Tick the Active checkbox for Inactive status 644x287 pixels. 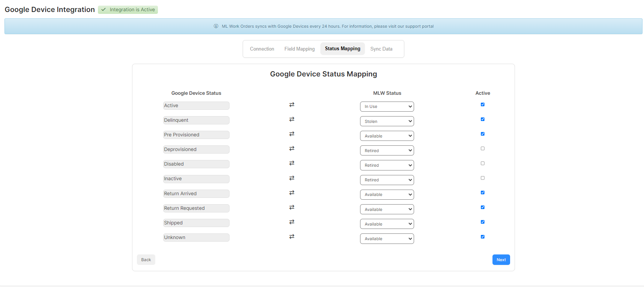tap(483, 178)
